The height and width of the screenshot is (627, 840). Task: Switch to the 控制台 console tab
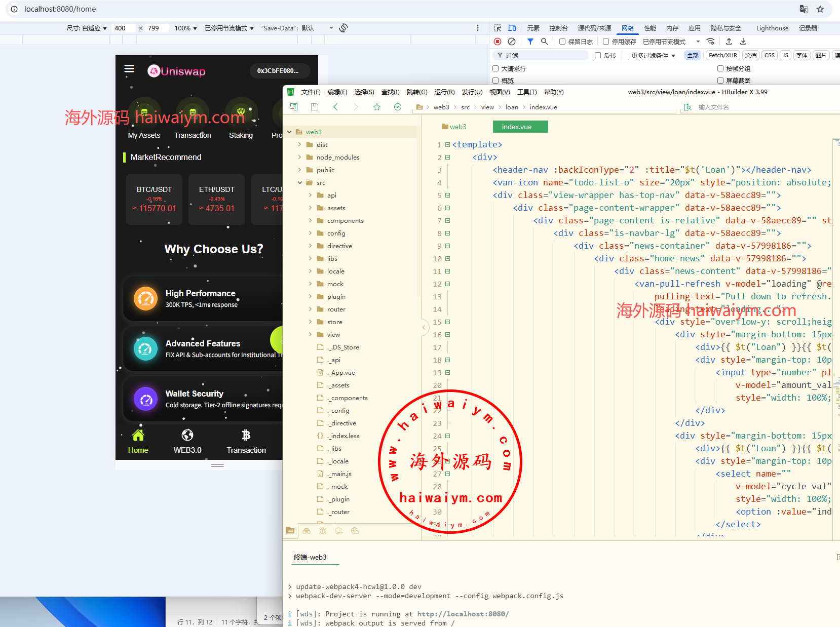[x=558, y=28]
